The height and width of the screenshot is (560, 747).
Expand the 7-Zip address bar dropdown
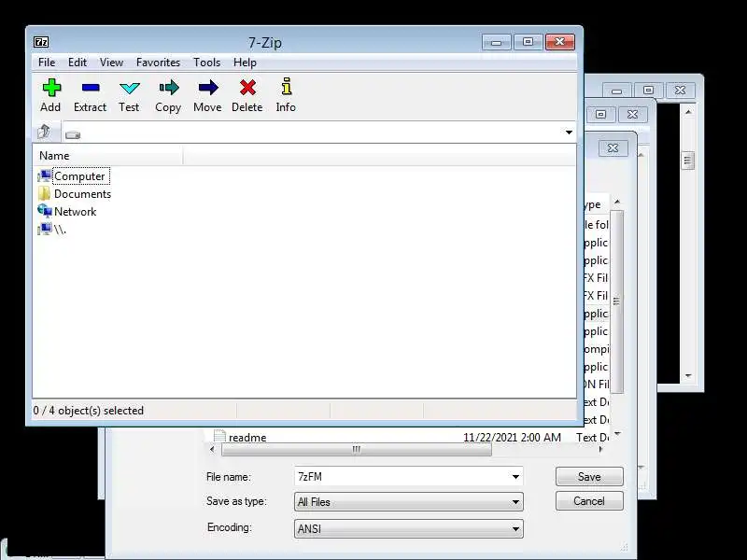(x=569, y=133)
